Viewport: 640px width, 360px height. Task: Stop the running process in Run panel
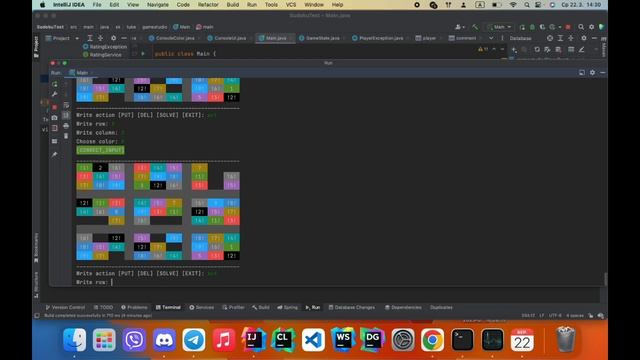[55, 107]
